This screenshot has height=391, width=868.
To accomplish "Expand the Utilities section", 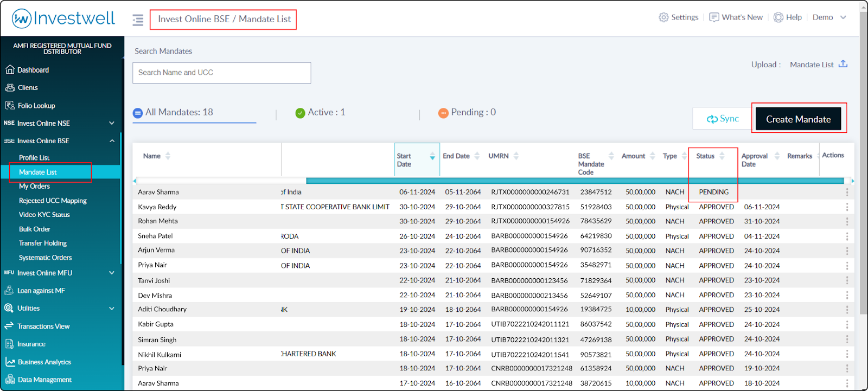I will pos(60,308).
